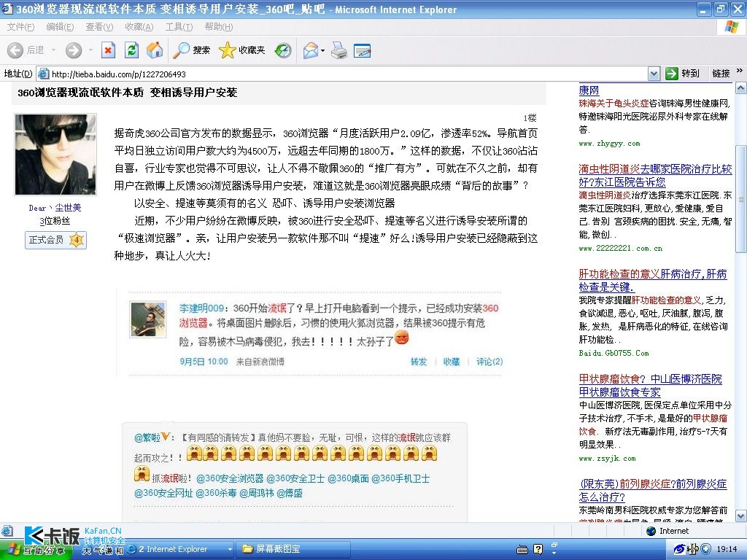Click the help question mark in taskbar
The height and width of the screenshot is (560, 747).
point(538,550)
